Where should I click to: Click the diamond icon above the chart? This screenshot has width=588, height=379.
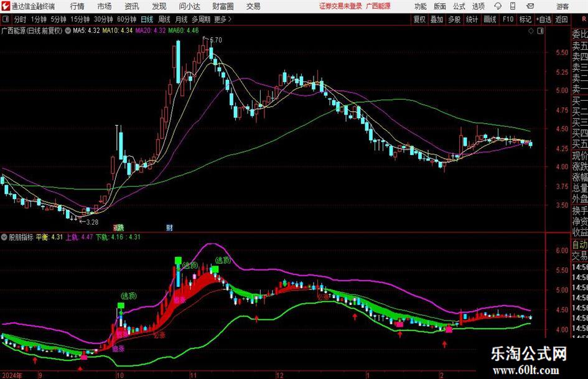[531, 31]
